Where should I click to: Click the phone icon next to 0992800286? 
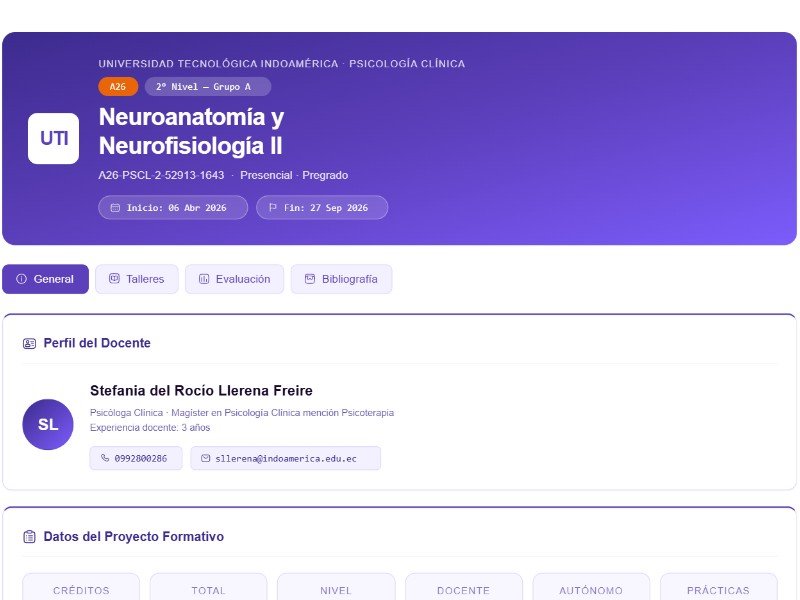pyautogui.click(x=105, y=458)
